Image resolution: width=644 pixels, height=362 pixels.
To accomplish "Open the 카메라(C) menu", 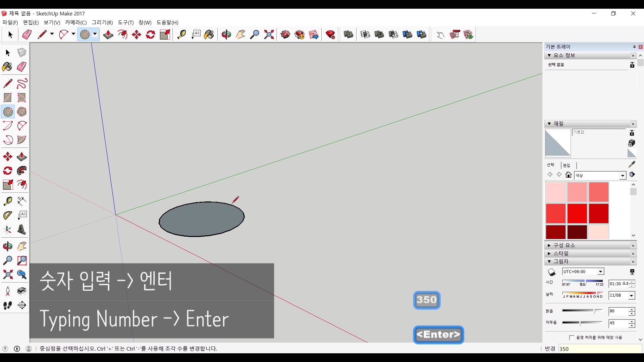I will [x=76, y=22].
